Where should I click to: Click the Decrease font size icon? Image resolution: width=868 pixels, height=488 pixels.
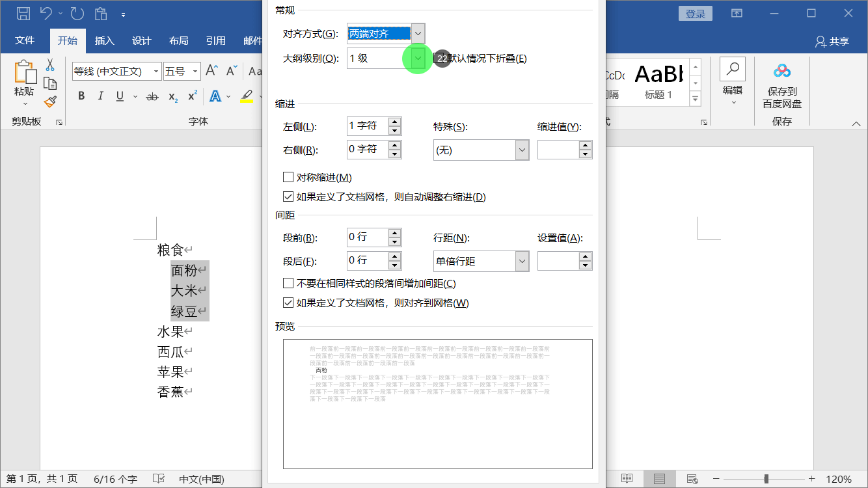point(230,70)
